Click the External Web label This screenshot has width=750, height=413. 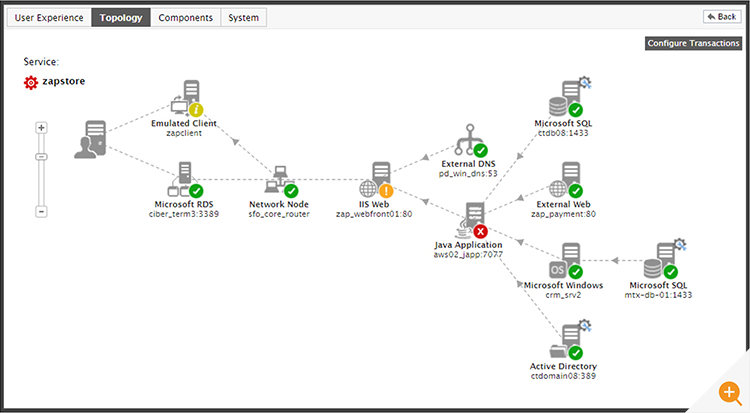(563, 204)
